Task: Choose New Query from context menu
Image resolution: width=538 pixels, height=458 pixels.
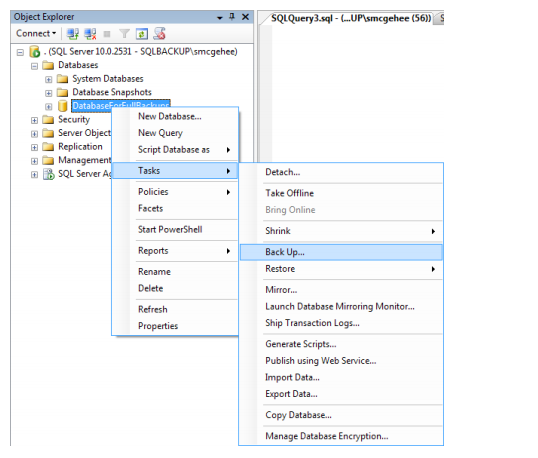Action: [x=175, y=133]
